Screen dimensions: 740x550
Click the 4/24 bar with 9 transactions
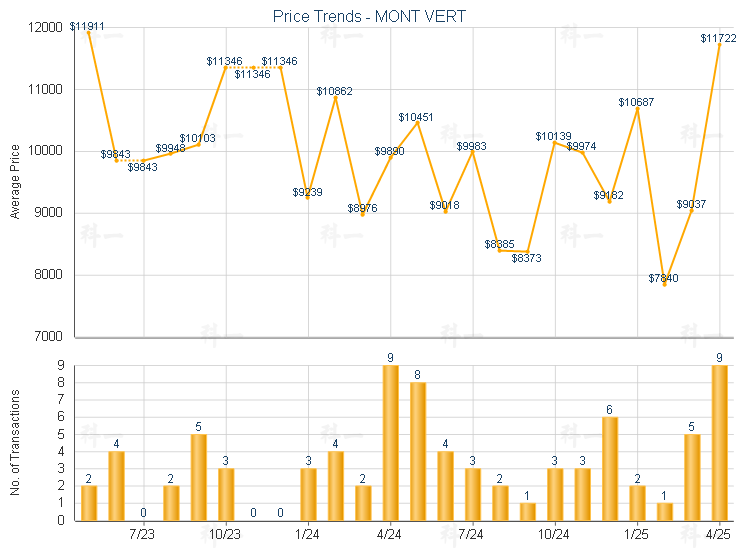(x=390, y=443)
